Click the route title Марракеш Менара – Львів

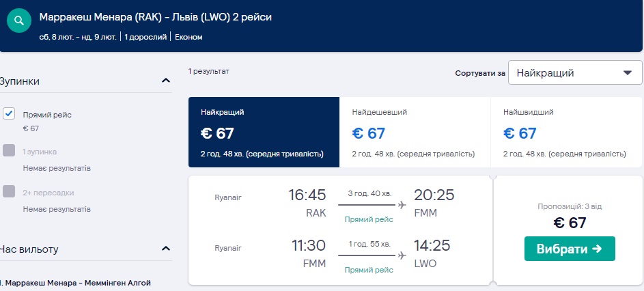tap(156, 16)
